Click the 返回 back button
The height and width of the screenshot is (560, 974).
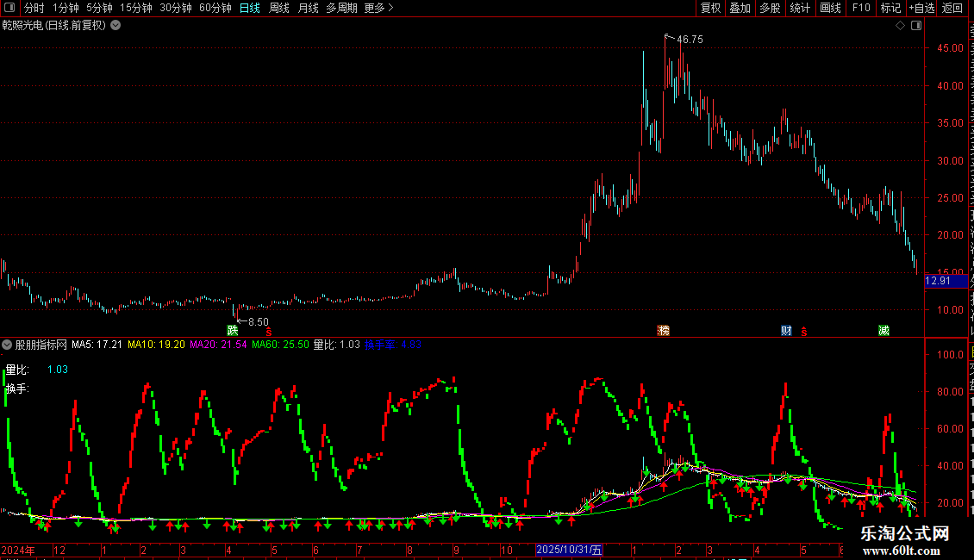952,8
